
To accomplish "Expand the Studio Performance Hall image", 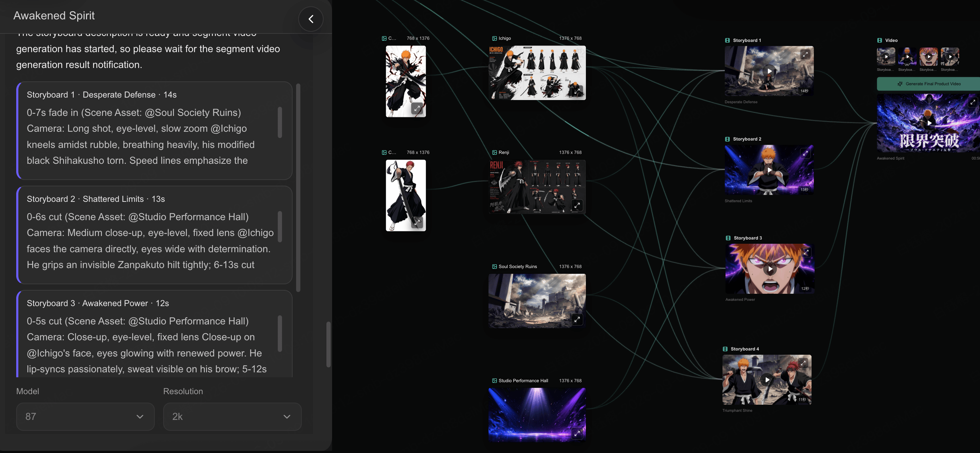I will pyautogui.click(x=577, y=433).
